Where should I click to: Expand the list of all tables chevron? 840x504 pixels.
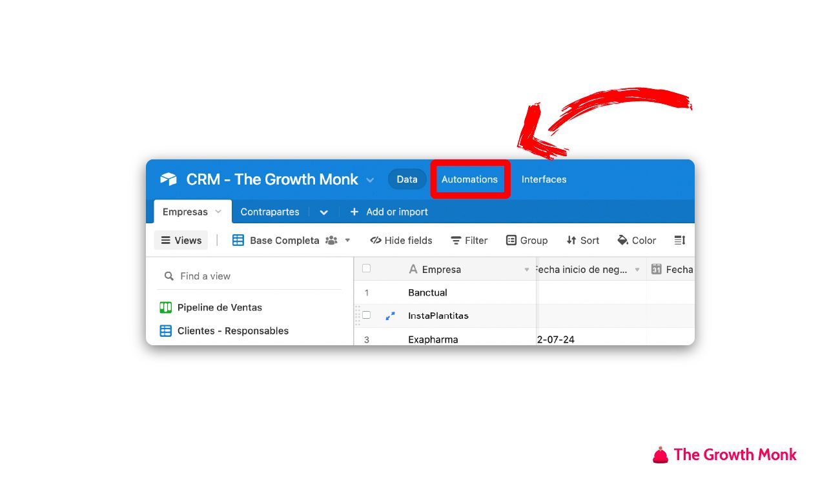323,212
